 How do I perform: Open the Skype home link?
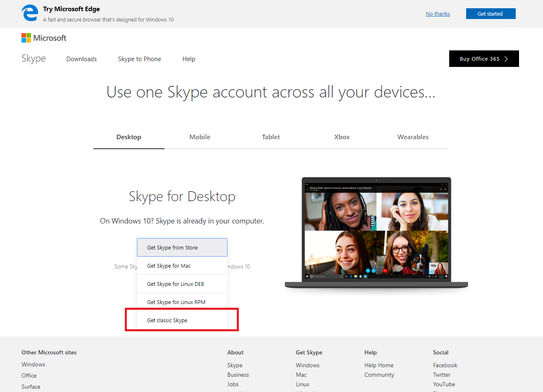[34, 59]
